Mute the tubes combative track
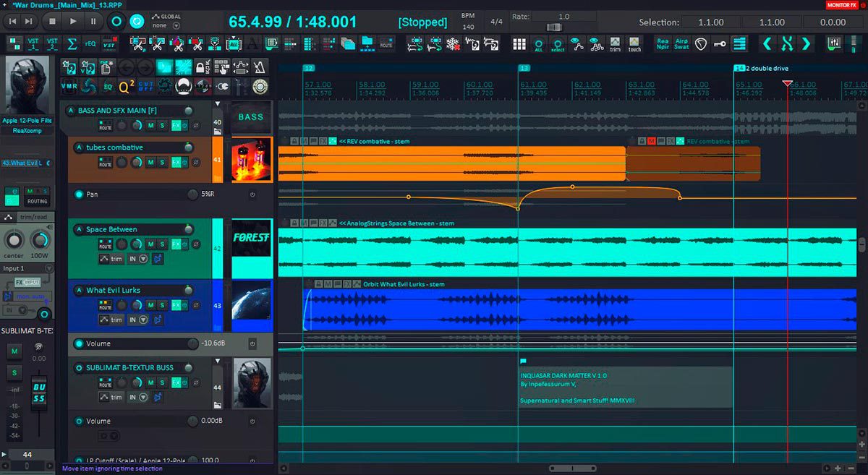Image resolution: width=868 pixels, height=475 pixels. pyautogui.click(x=151, y=163)
